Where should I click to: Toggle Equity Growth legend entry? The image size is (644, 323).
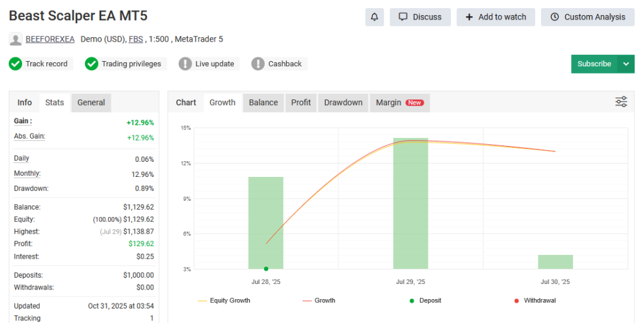[224, 300]
